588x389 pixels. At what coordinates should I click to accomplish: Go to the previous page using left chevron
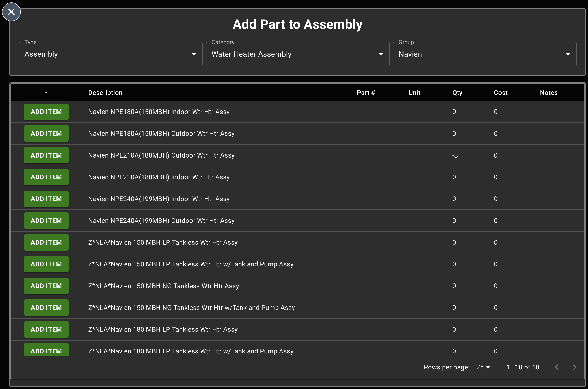(557, 367)
